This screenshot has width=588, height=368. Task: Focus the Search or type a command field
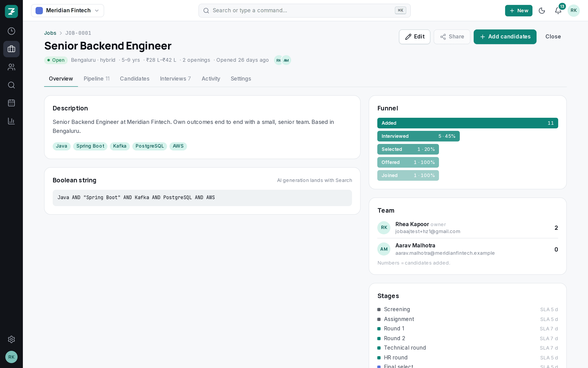pos(304,10)
